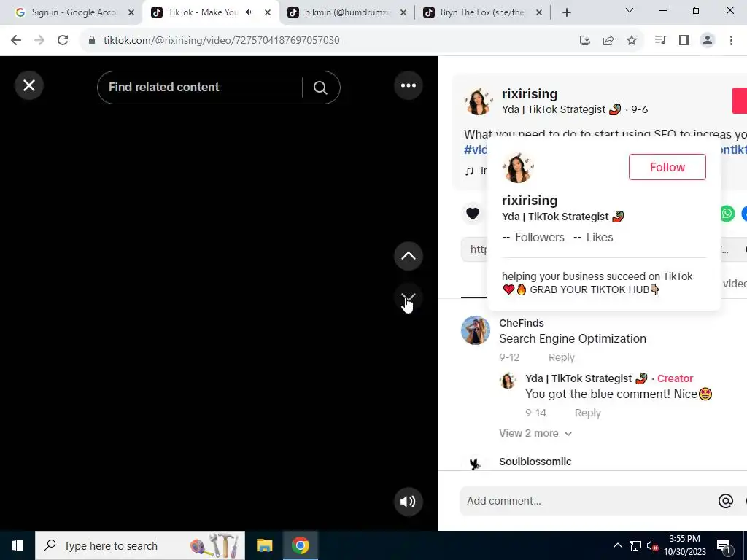This screenshot has width=747, height=560.
Task: Open Windows Start menu
Action: coord(18,545)
